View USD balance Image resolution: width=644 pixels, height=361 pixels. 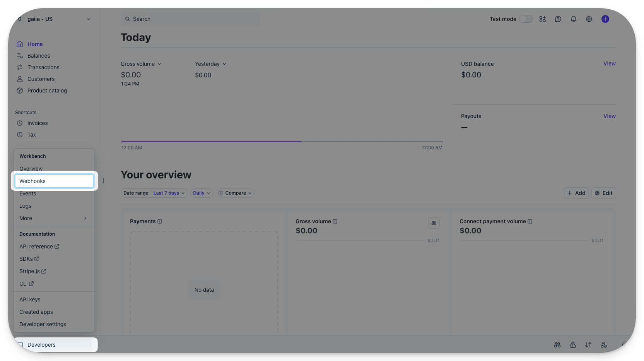pos(610,63)
